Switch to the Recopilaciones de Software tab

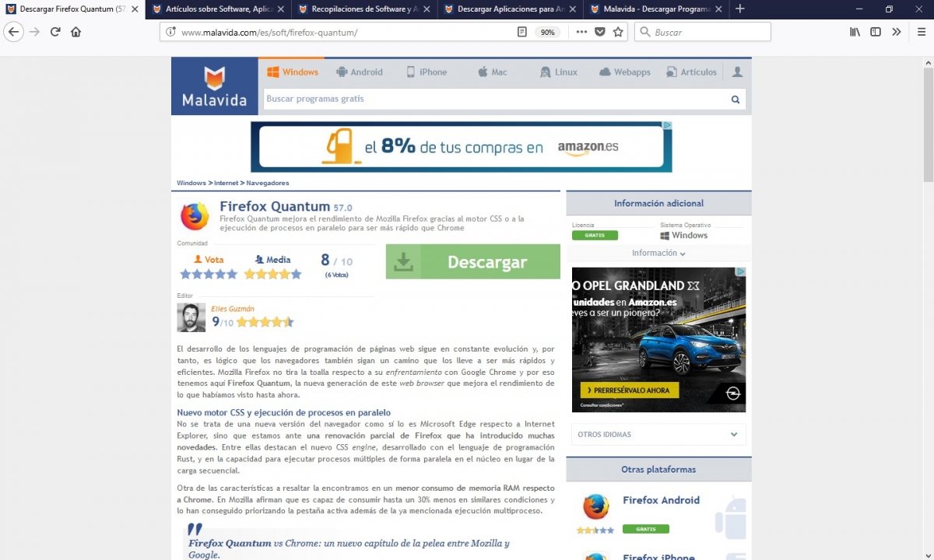click(x=363, y=9)
